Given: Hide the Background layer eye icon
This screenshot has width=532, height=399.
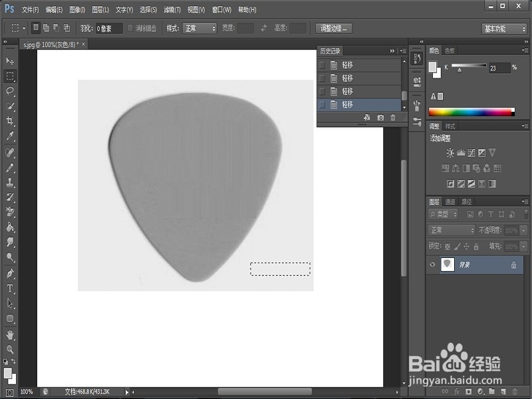Looking at the screenshot, I should pyautogui.click(x=432, y=265).
